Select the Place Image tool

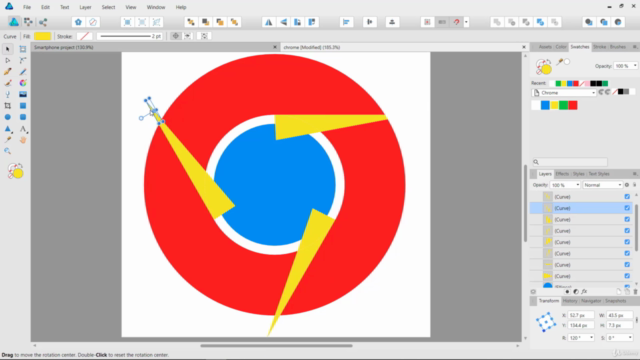pyautogui.click(x=23, y=95)
